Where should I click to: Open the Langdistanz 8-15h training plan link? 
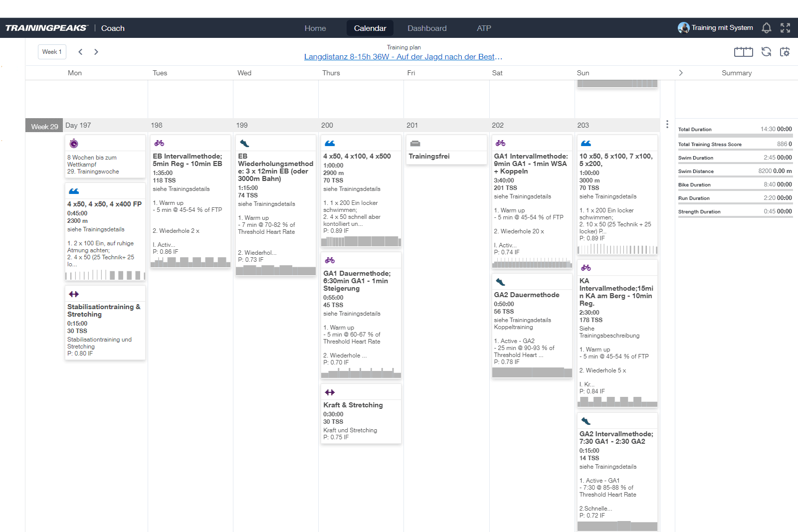[403, 57]
